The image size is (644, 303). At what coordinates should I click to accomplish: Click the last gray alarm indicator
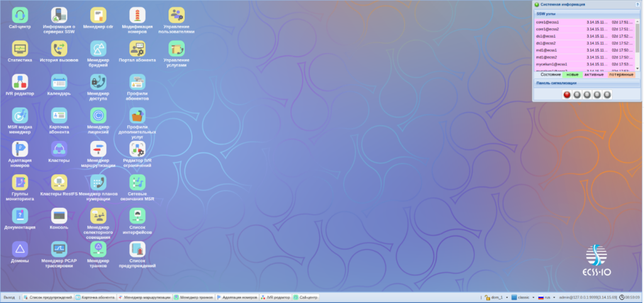[607, 94]
